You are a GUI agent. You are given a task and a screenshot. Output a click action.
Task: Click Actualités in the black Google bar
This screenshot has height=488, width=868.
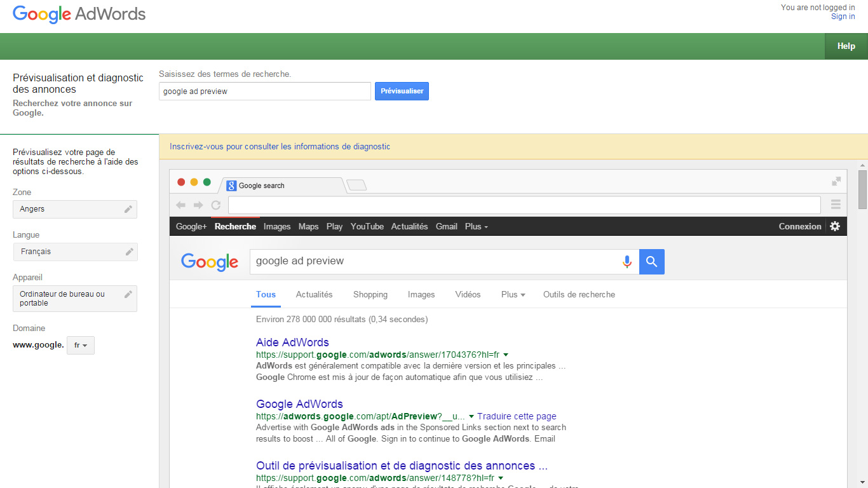pos(410,226)
